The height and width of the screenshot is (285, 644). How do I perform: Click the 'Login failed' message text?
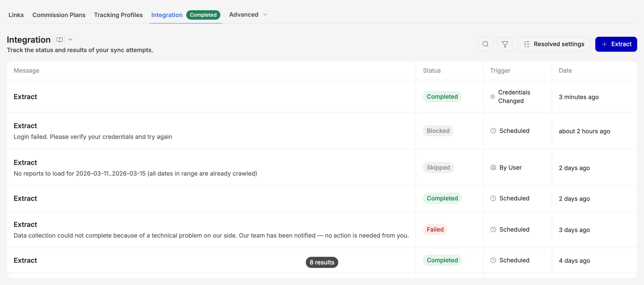coord(93,137)
